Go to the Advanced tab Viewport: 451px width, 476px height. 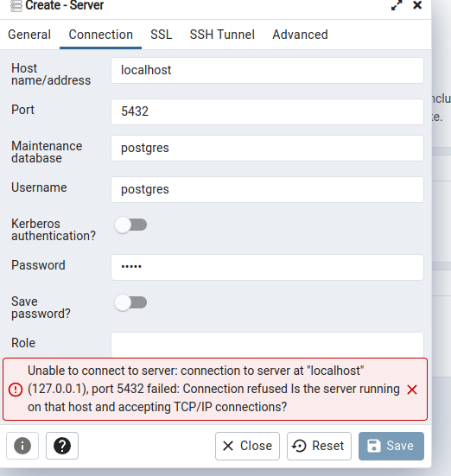point(300,35)
